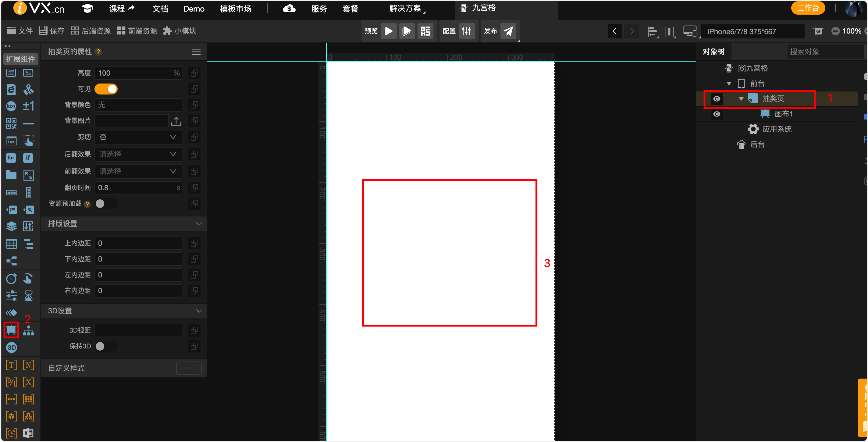Open the 后翻效果 dropdown
Image resolution: width=868 pixels, height=442 pixels.
pyautogui.click(x=138, y=154)
